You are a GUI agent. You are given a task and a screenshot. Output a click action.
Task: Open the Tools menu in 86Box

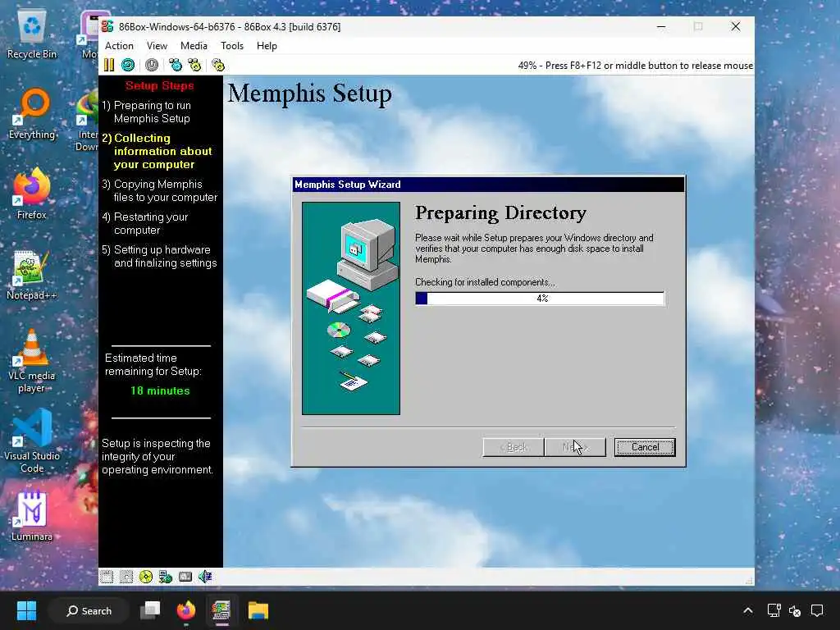click(232, 46)
